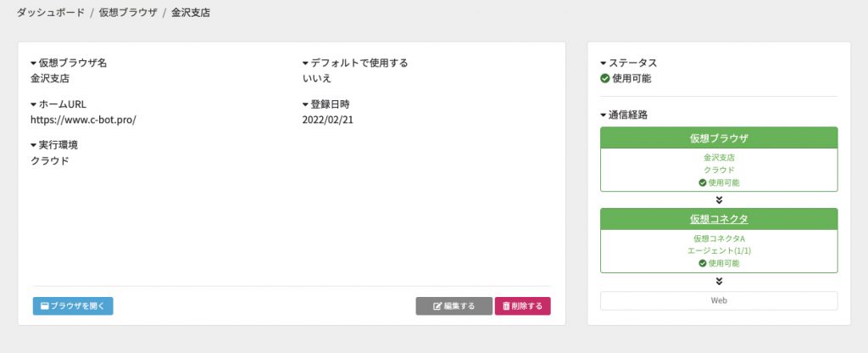
Task: Click the Web box in 通信経路
Action: (x=719, y=301)
